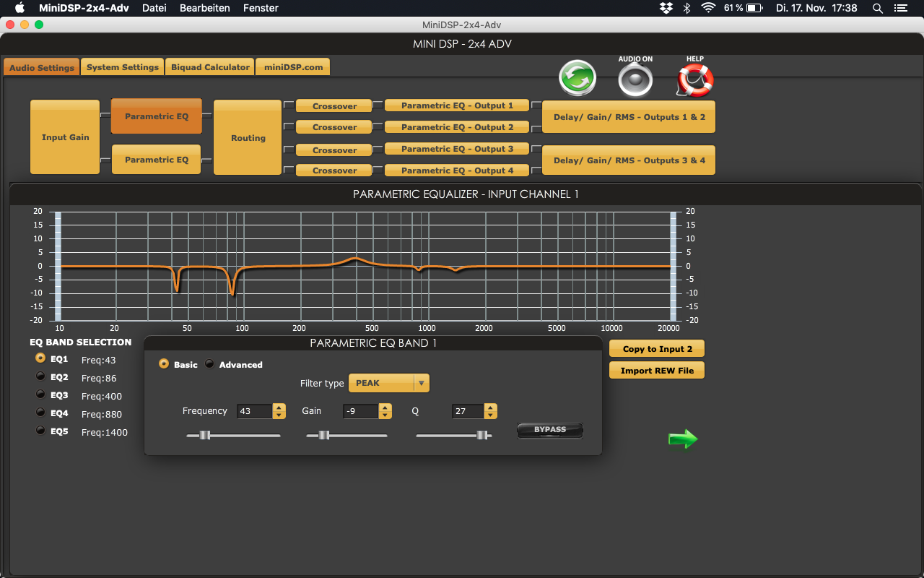Screen dimensions: 924x578
Task: Select EQ2 band radio button
Action: (x=40, y=376)
